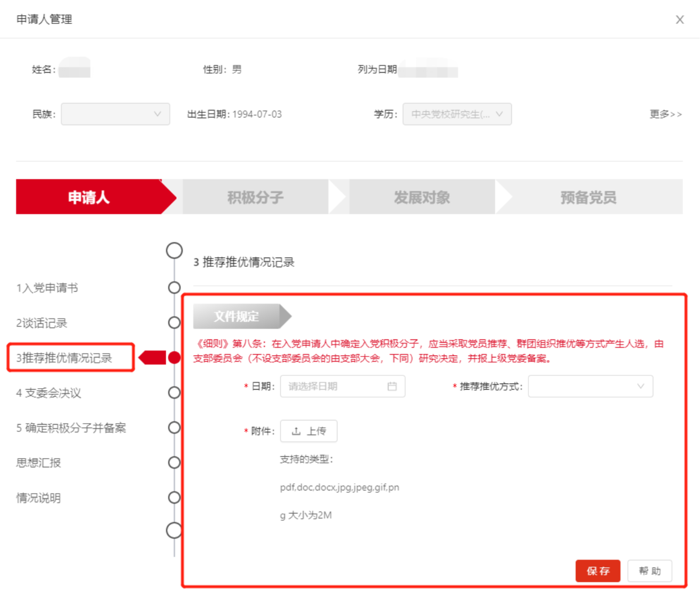Click the calendar icon in date field

tap(392, 386)
